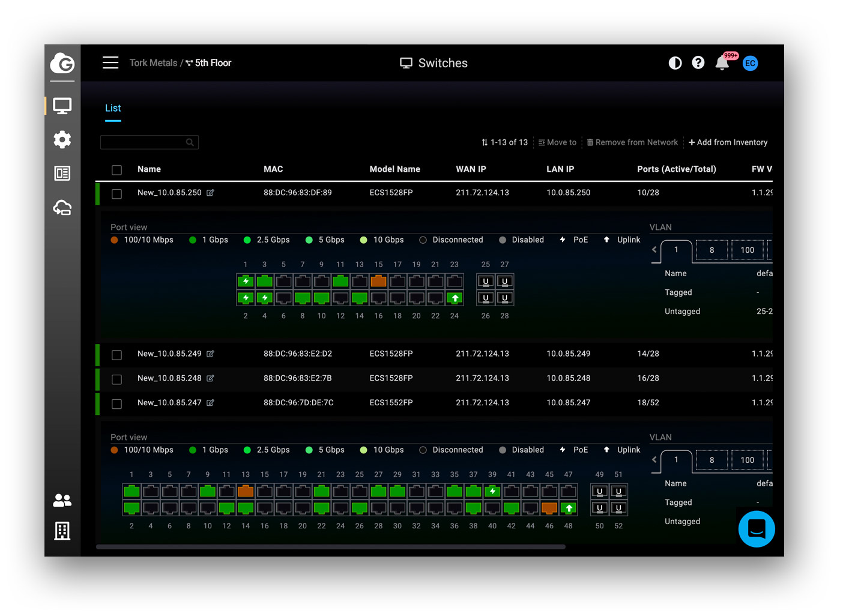The width and height of the screenshot is (843, 616).
Task: Toggle the select-all header checkbox
Action: [117, 170]
